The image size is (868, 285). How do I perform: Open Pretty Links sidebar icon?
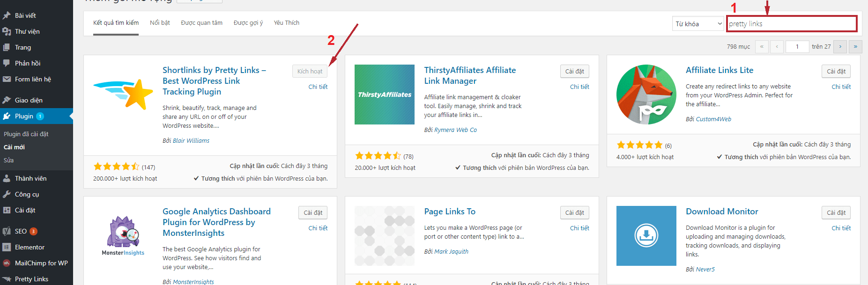[x=7, y=279]
